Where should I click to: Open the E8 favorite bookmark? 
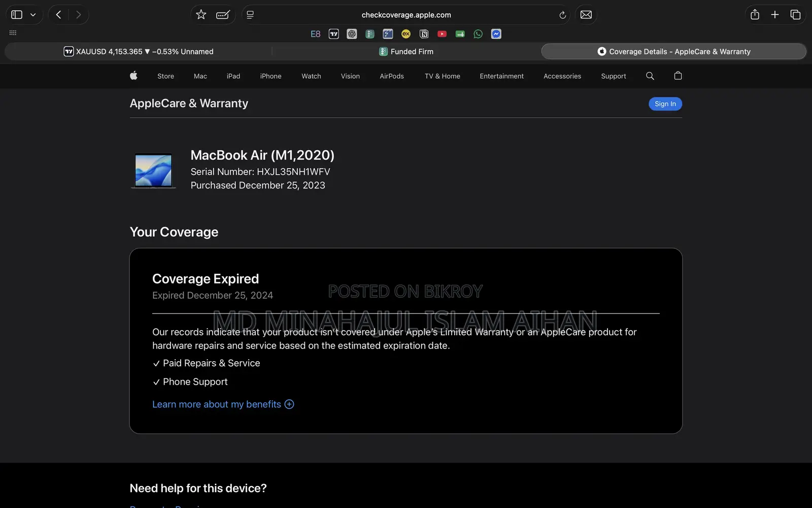(316, 34)
